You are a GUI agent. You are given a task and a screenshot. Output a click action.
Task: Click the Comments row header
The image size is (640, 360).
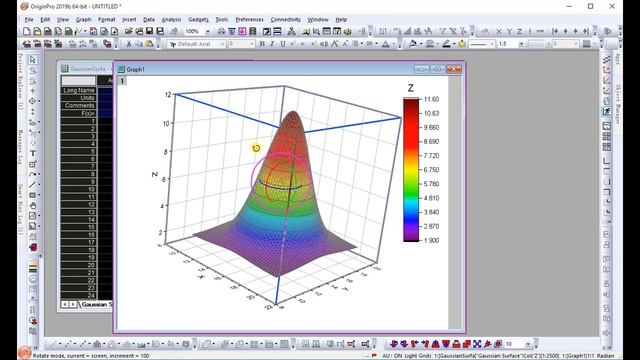(x=78, y=105)
